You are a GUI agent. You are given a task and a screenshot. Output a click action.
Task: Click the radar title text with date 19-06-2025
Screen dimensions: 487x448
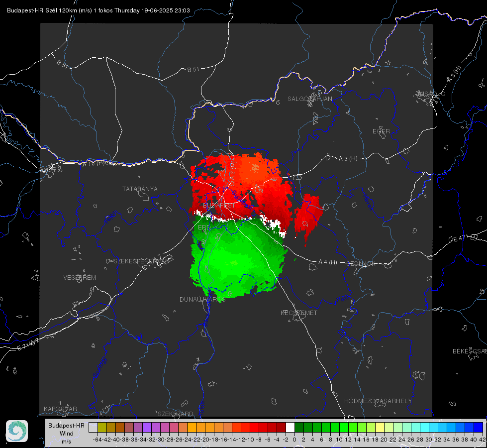point(98,10)
